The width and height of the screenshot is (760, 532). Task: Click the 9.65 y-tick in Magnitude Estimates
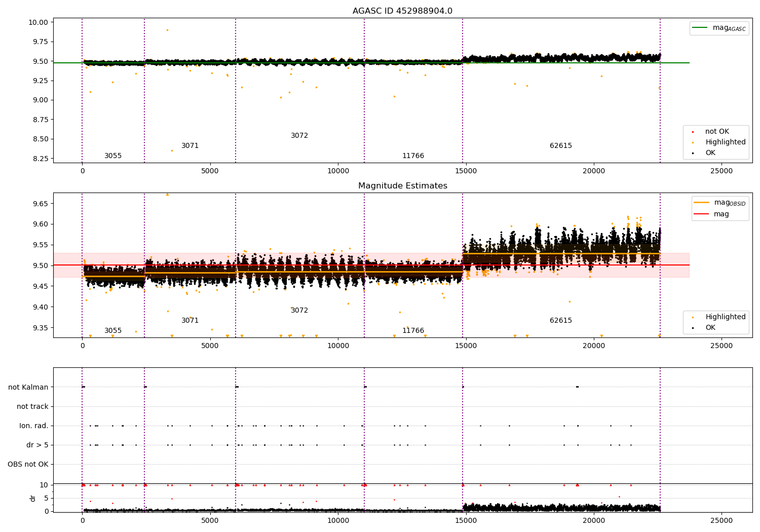click(40, 204)
